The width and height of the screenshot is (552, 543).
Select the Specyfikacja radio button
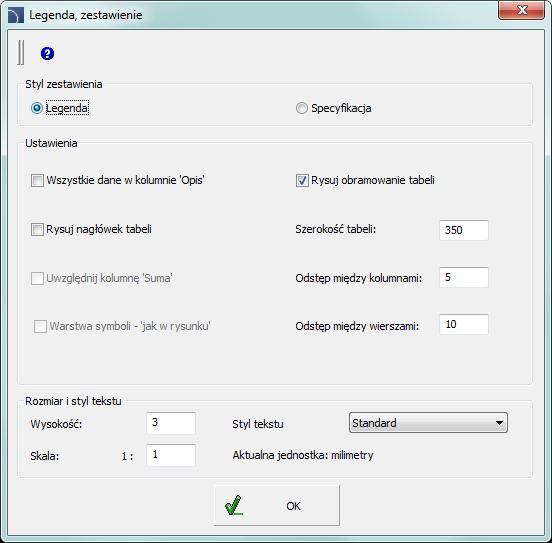point(302,108)
